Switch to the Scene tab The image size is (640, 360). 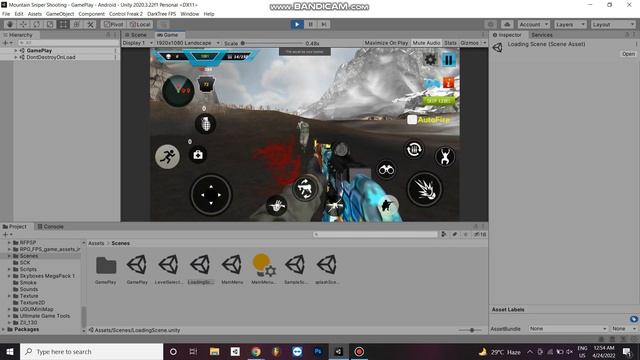pyautogui.click(x=136, y=35)
